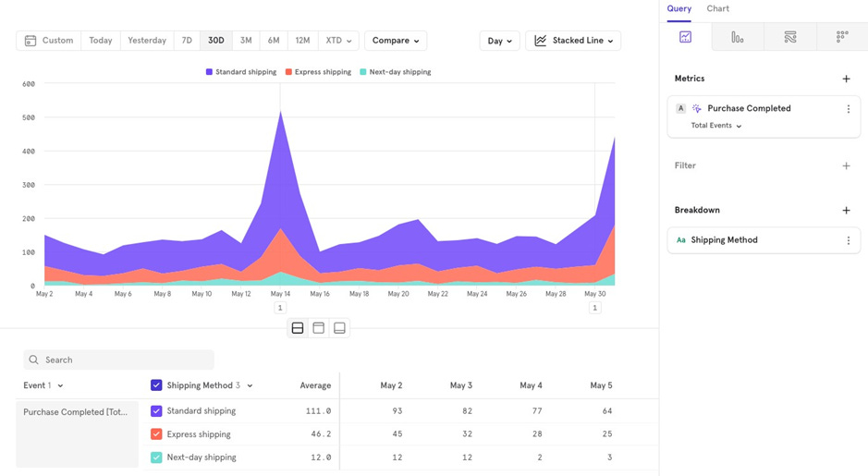
Task: Toggle Express shipping legend swatch
Action: coord(288,72)
